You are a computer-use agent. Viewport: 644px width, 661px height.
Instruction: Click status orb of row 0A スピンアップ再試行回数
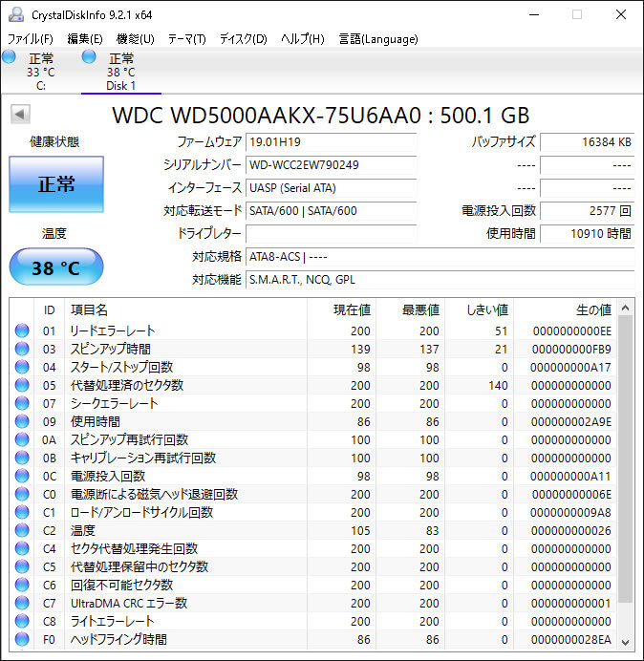coord(22,439)
